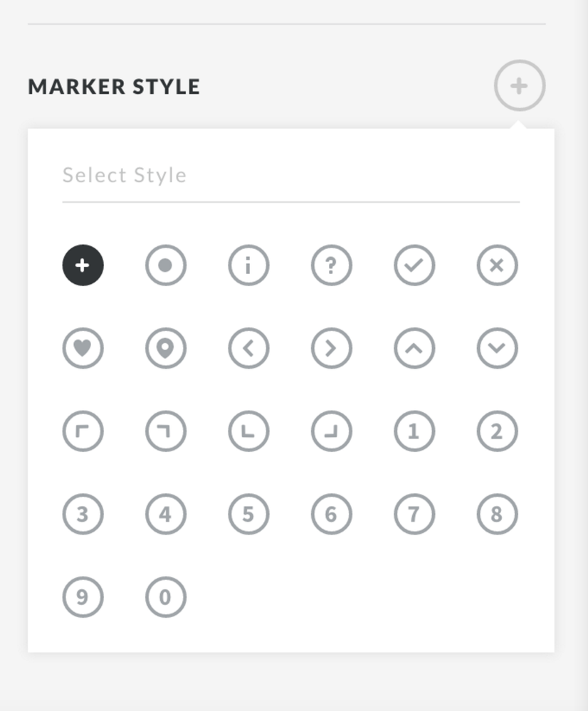Choose the bottom-right corner bracket marker

tap(331, 431)
